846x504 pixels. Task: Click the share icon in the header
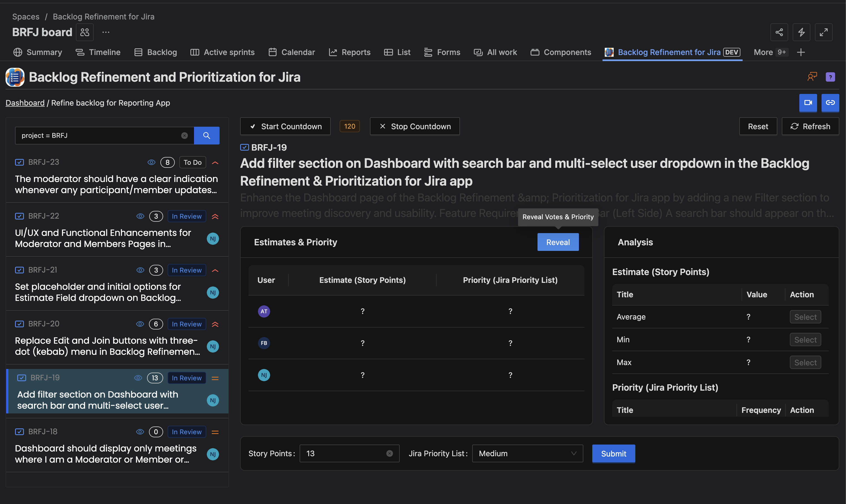(x=779, y=32)
